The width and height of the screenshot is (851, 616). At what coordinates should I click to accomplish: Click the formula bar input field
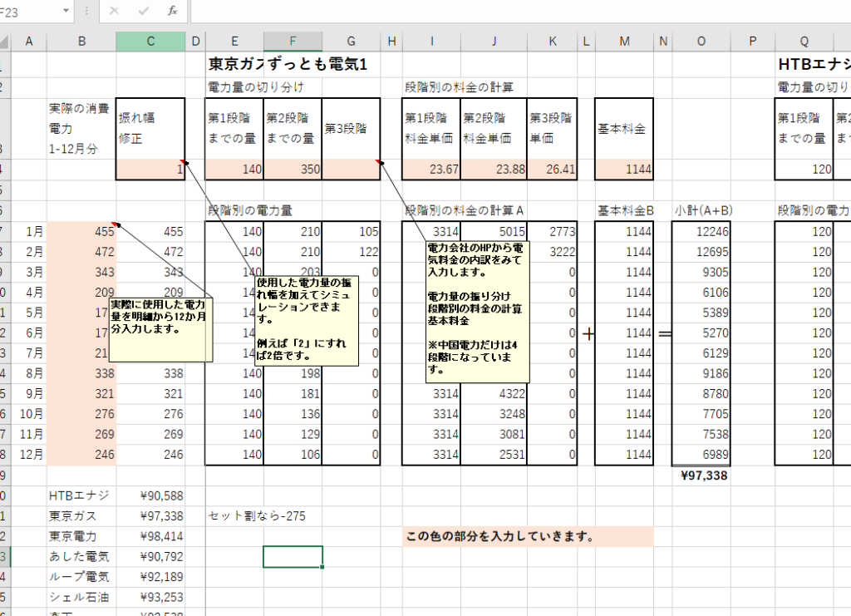521,11
